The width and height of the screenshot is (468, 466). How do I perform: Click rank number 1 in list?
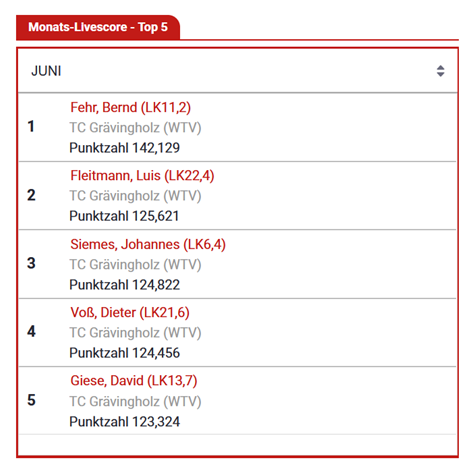(31, 126)
